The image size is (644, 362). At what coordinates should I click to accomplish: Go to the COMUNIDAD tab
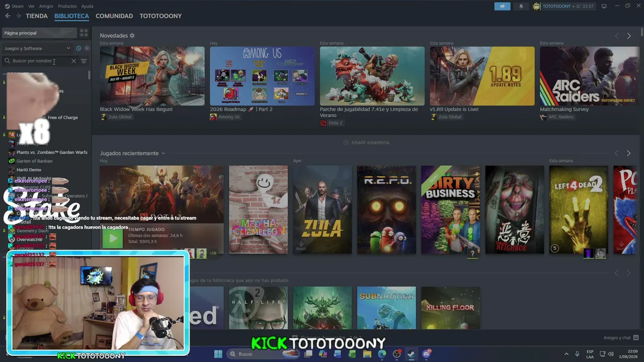114,16
